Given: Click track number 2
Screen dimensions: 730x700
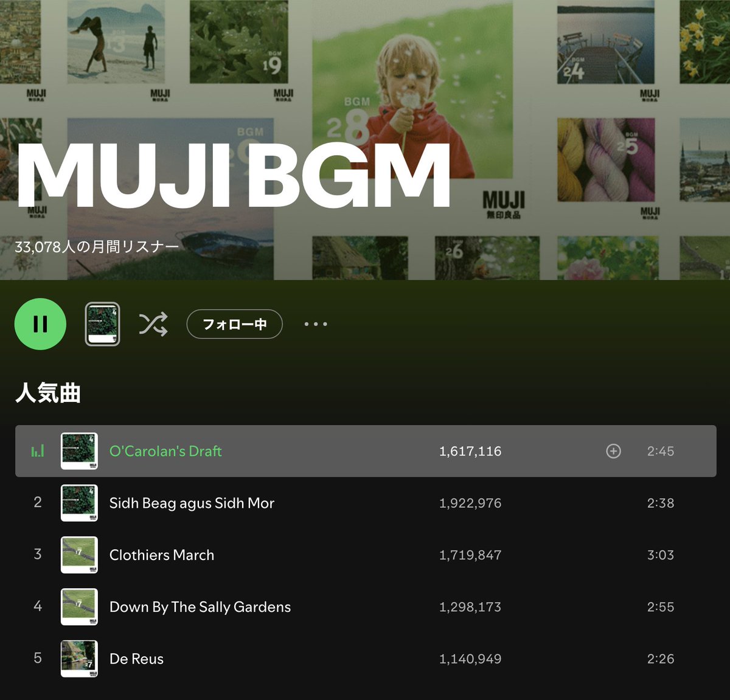Looking at the screenshot, I should 38,502.
